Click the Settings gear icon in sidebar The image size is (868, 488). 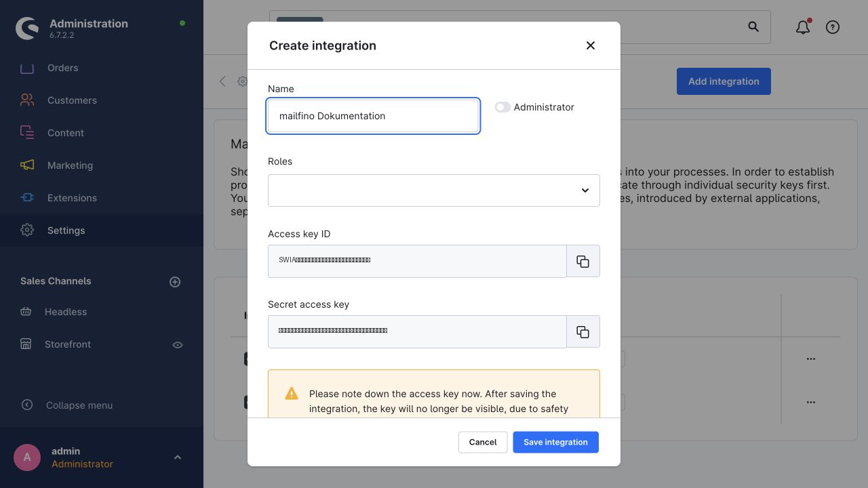27,230
